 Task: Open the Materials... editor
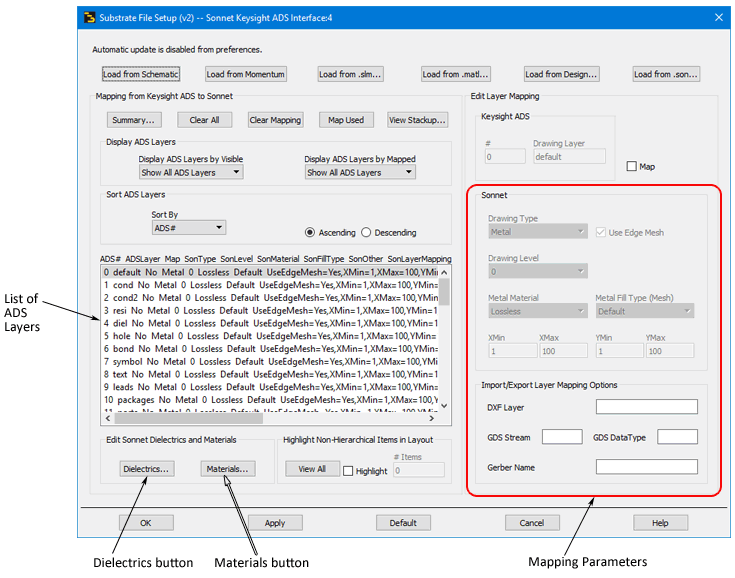228,469
